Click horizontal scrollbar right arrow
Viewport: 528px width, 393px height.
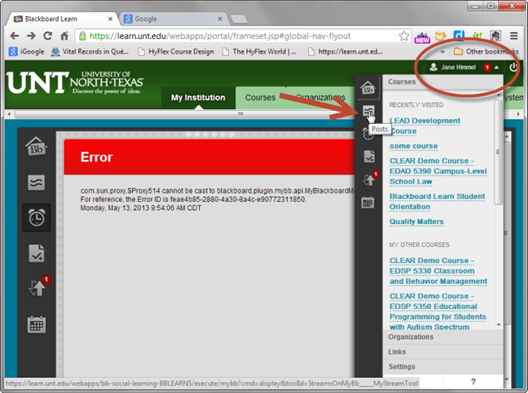[518, 114]
